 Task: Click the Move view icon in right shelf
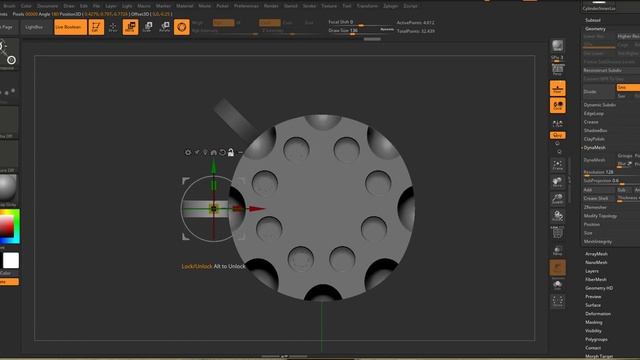coord(558,182)
